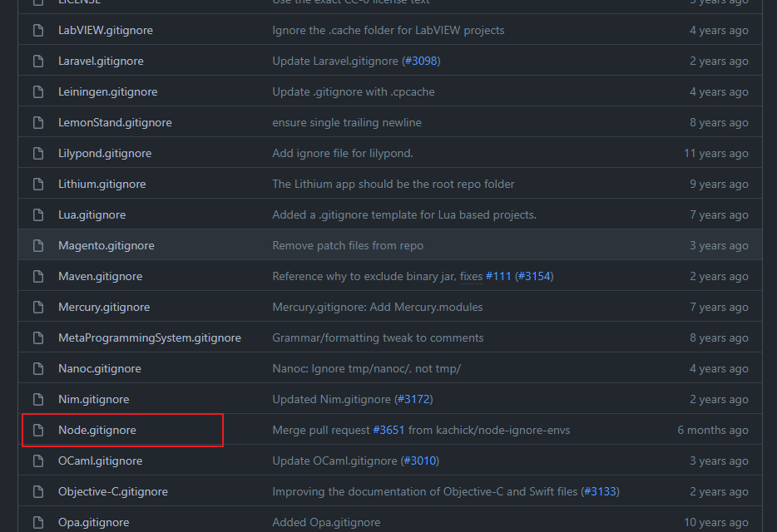Image resolution: width=777 pixels, height=532 pixels.
Task: Click the file icon beside Lua.gitignore
Action: pos(38,215)
